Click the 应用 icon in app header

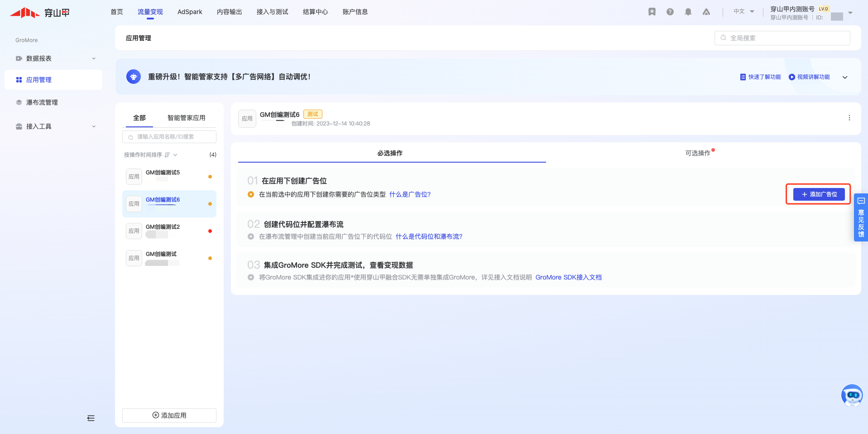point(247,119)
